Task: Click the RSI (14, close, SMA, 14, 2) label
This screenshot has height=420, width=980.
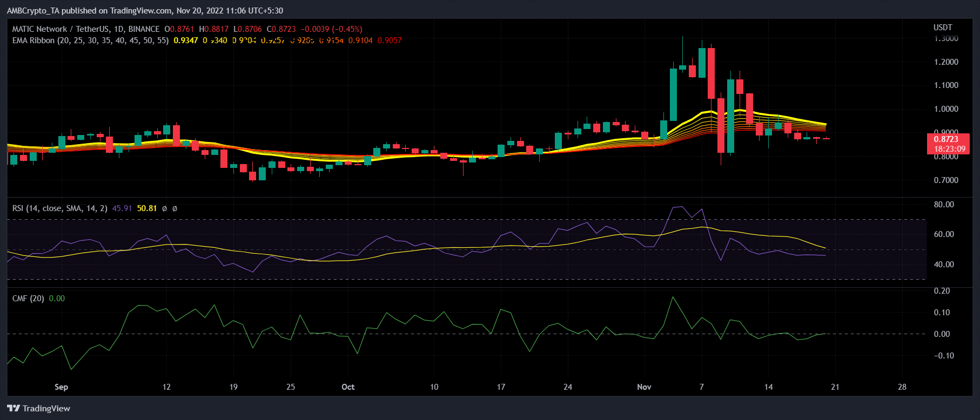Action: coord(60,208)
